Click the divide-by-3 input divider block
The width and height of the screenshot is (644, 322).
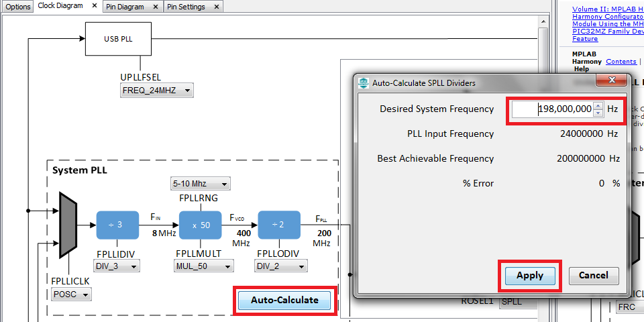click(117, 225)
